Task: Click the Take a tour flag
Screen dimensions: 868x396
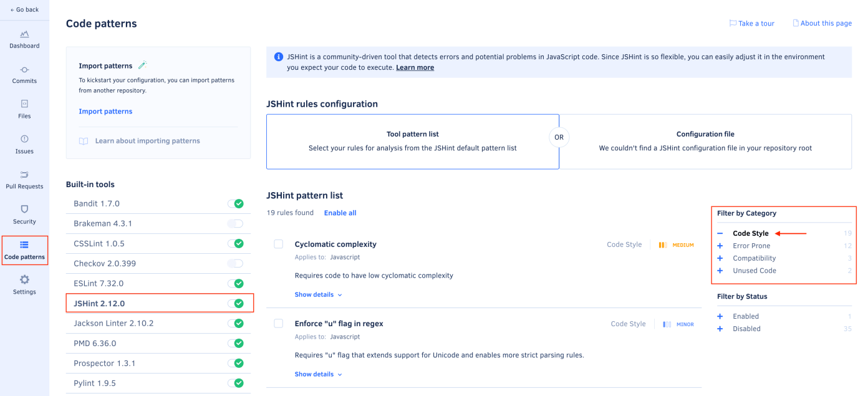Action: 733,23
